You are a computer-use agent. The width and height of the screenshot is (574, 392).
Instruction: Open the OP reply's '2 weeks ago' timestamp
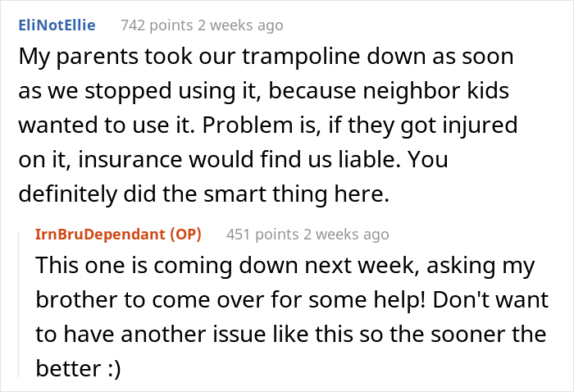click(346, 235)
